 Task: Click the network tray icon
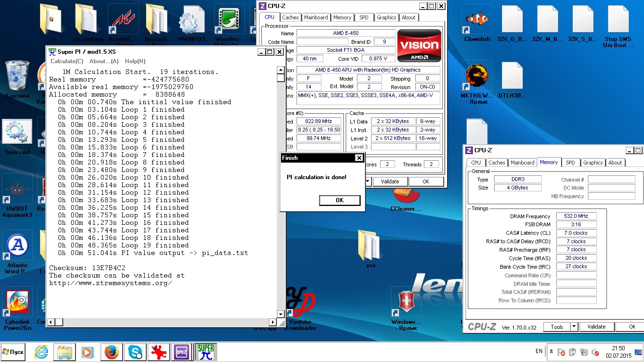point(584,352)
